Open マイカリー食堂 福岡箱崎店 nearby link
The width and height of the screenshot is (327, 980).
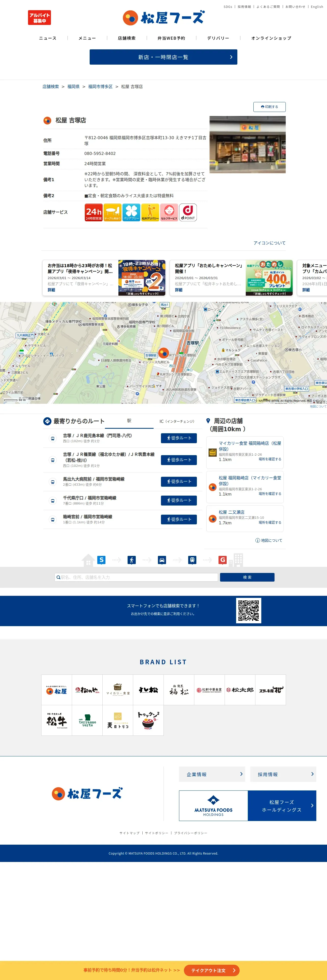pos(250,446)
